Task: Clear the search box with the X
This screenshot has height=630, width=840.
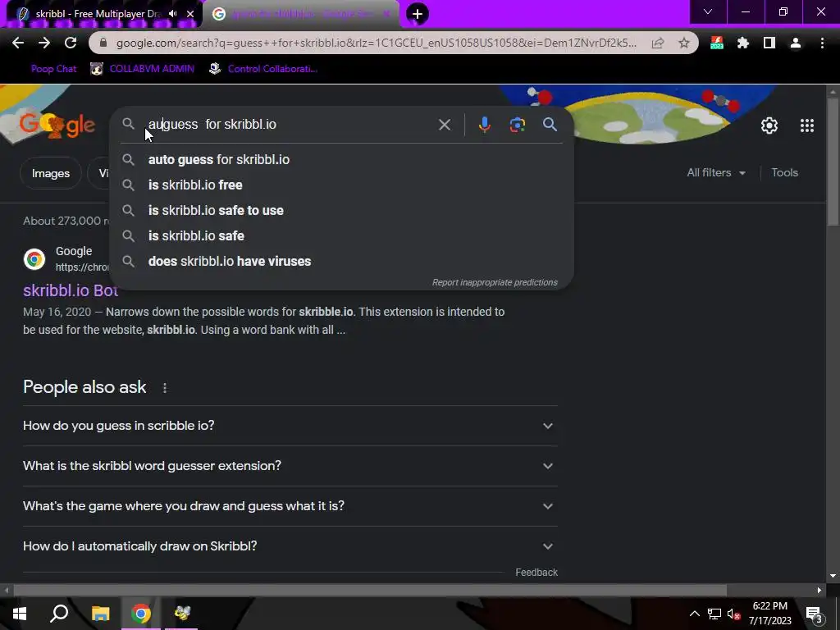Action: (444, 125)
